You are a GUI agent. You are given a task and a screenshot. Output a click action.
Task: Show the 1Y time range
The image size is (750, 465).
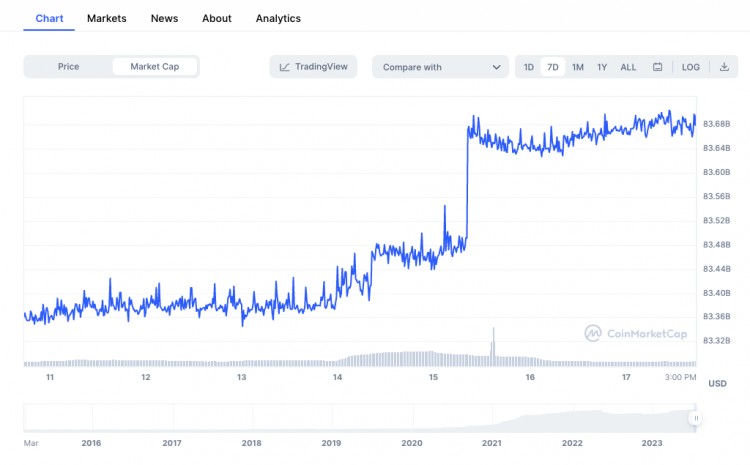pyautogui.click(x=602, y=67)
